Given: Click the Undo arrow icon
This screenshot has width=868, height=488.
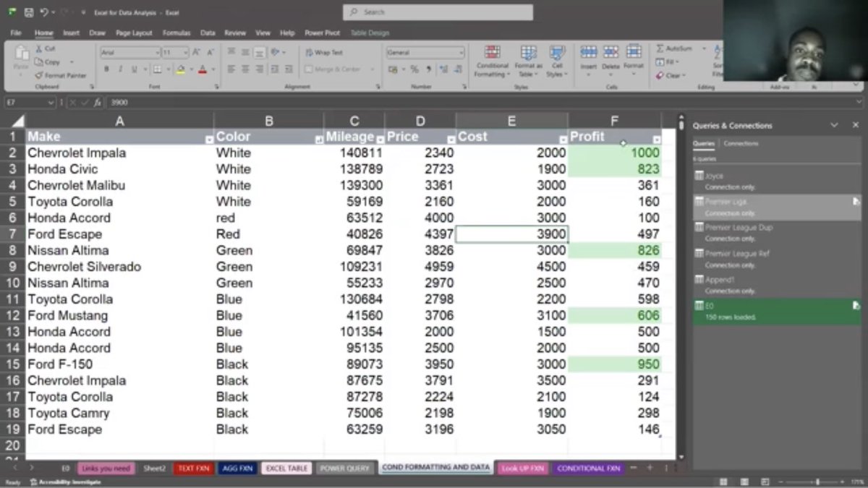Looking at the screenshot, I should click(x=45, y=12).
